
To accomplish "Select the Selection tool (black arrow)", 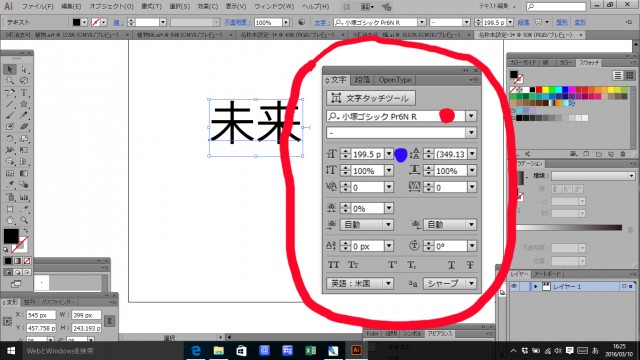I will 10,69.
